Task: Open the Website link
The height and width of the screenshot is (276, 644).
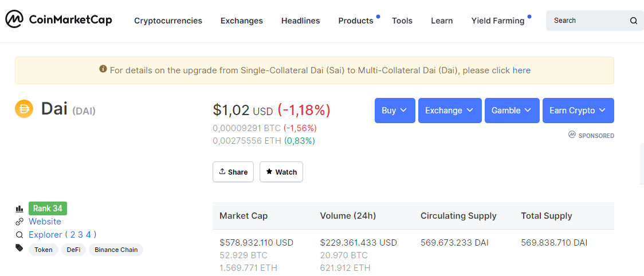Action: pyautogui.click(x=45, y=222)
